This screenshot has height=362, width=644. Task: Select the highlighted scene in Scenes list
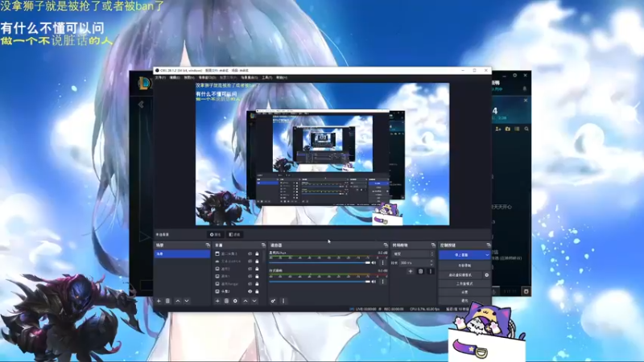[x=182, y=254]
